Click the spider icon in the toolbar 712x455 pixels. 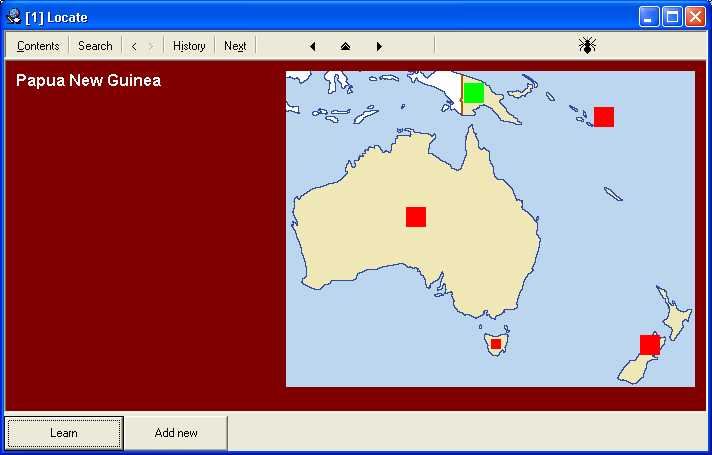587,45
